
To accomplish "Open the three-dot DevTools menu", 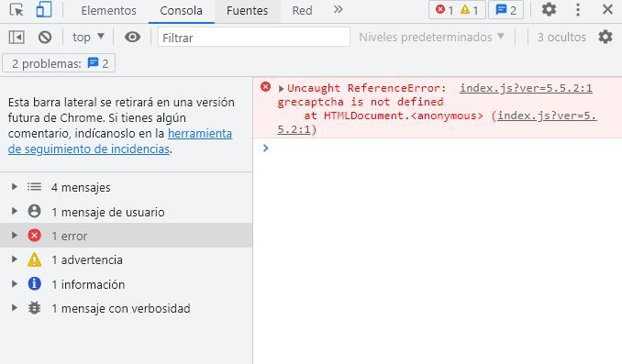I will pos(578,9).
